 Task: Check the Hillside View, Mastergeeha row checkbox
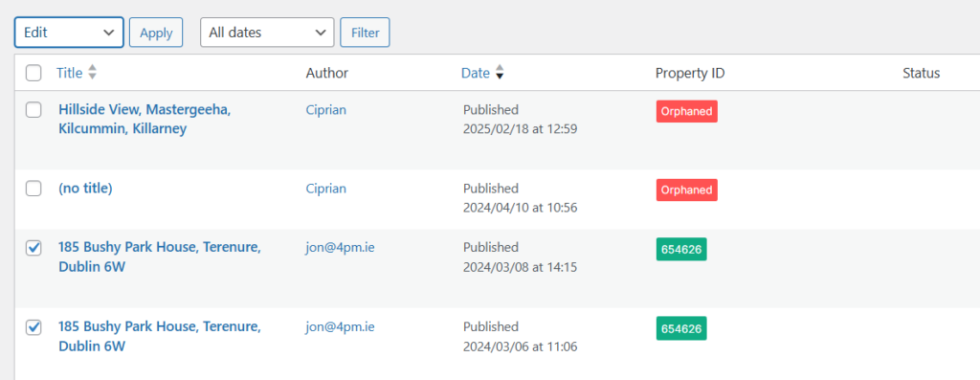pyautogui.click(x=33, y=110)
